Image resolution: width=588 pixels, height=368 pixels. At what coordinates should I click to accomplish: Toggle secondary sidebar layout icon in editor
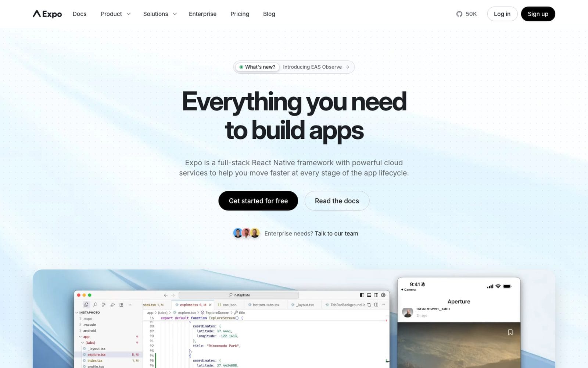pos(376,295)
